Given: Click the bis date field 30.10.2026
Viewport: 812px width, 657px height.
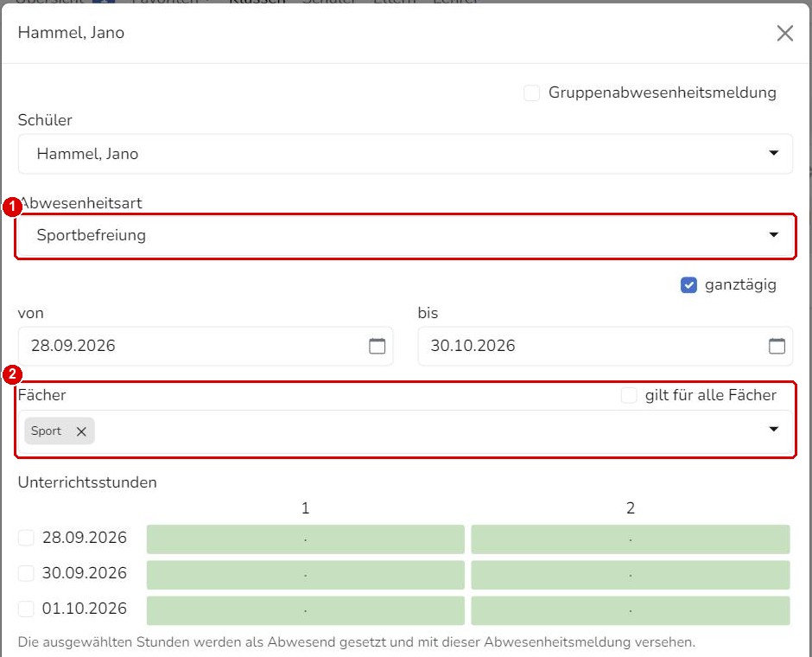Looking at the screenshot, I should pyautogui.click(x=606, y=346).
